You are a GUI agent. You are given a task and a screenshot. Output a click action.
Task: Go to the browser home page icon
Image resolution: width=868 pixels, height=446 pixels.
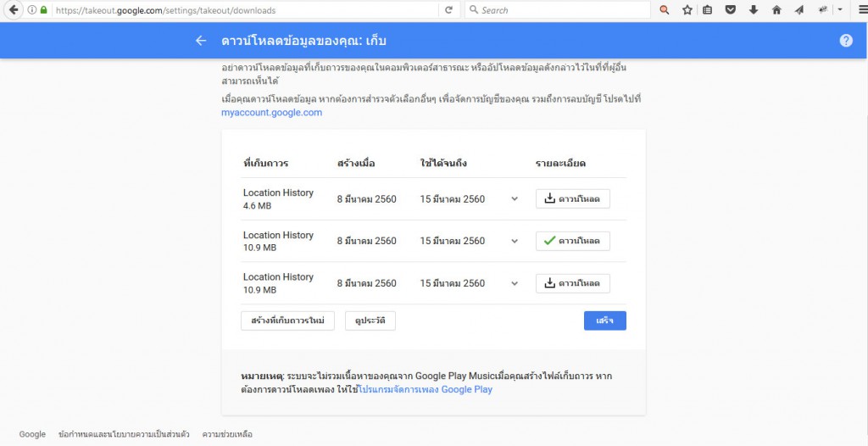pyautogui.click(x=776, y=10)
